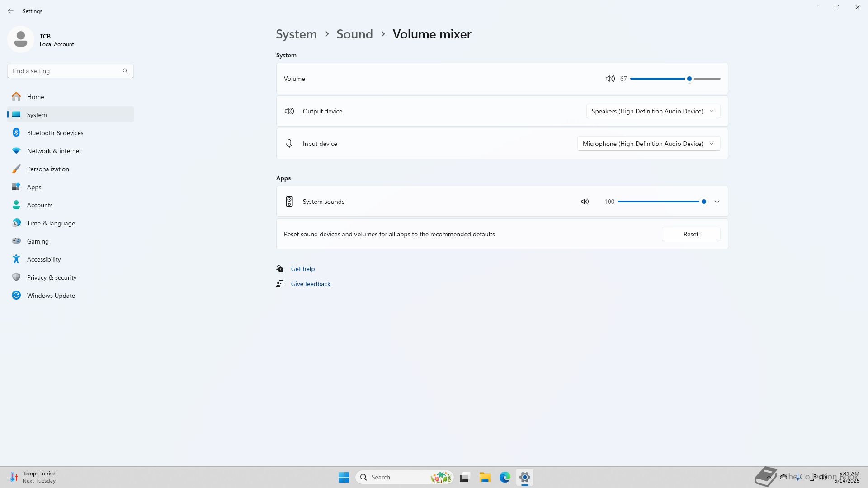Click the TCB account avatar

coord(21,39)
